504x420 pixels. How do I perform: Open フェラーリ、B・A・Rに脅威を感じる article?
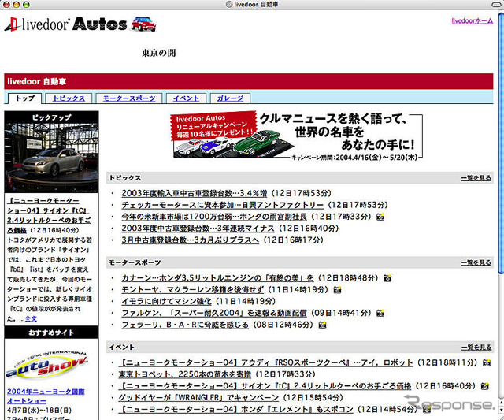pyautogui.click(x=185, y=325)
